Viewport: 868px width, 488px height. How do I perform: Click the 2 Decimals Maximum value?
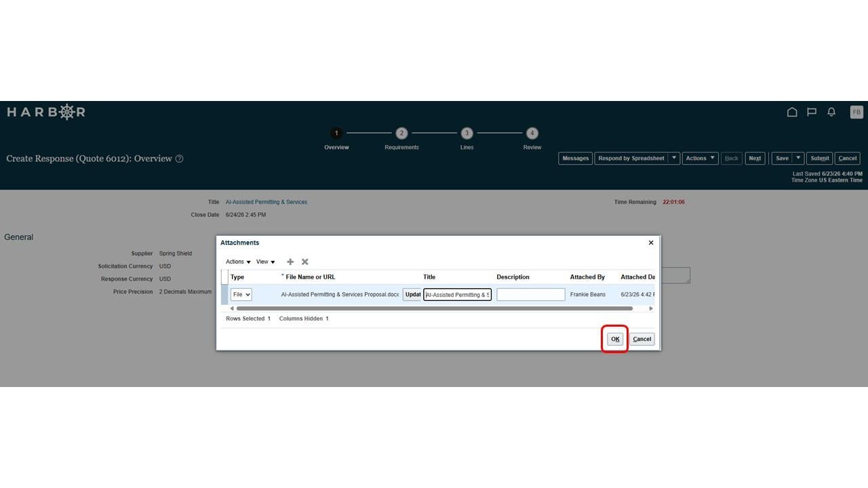[x=185, y=292]
